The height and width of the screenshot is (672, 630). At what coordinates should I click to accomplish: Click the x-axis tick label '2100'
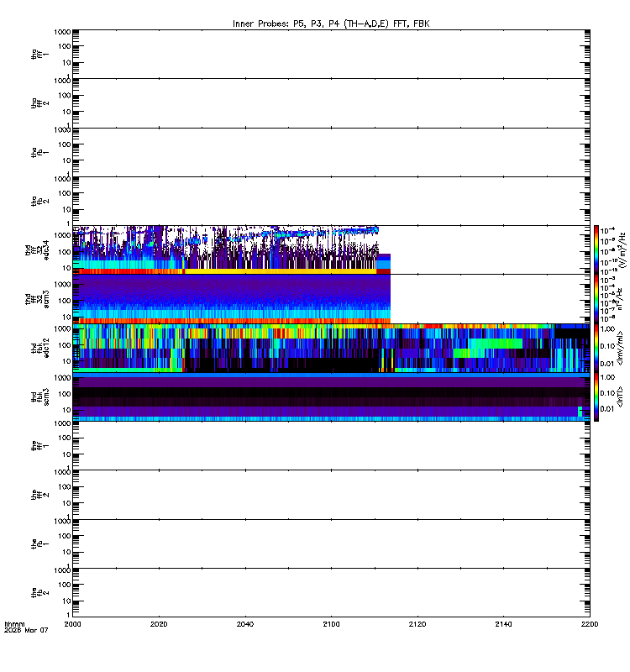331,624
